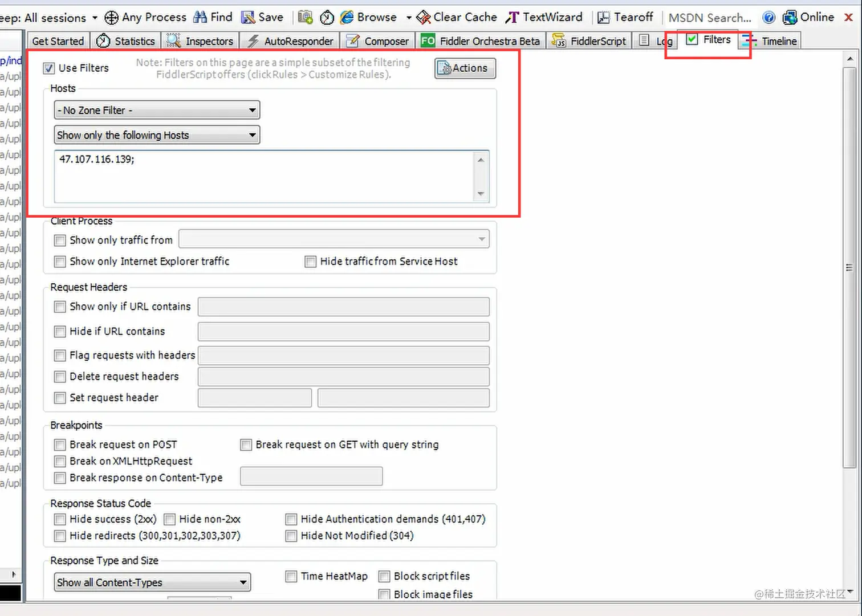Check Hide redirects (300,301,302,303,307)
Screen dimensions: 862x616
60,536
